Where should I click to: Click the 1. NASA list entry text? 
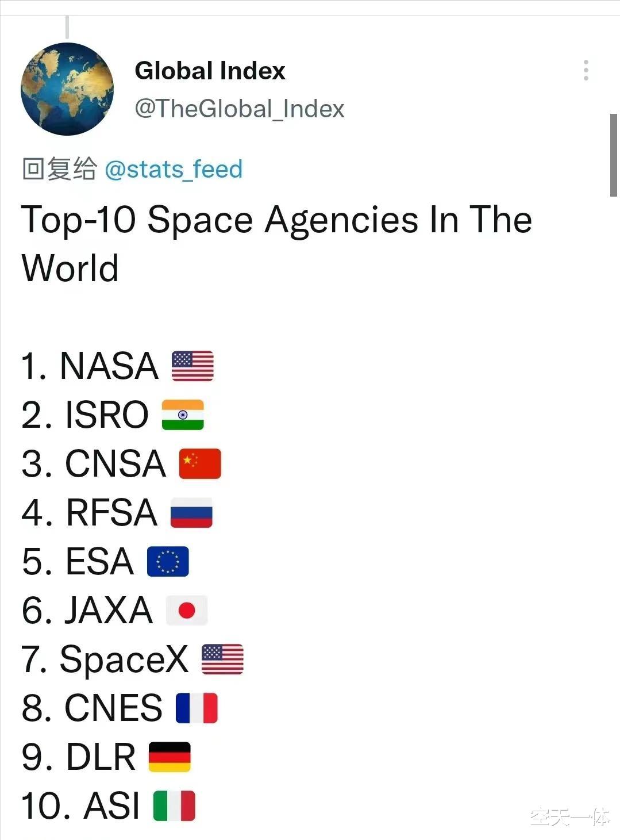coord(90,366)
